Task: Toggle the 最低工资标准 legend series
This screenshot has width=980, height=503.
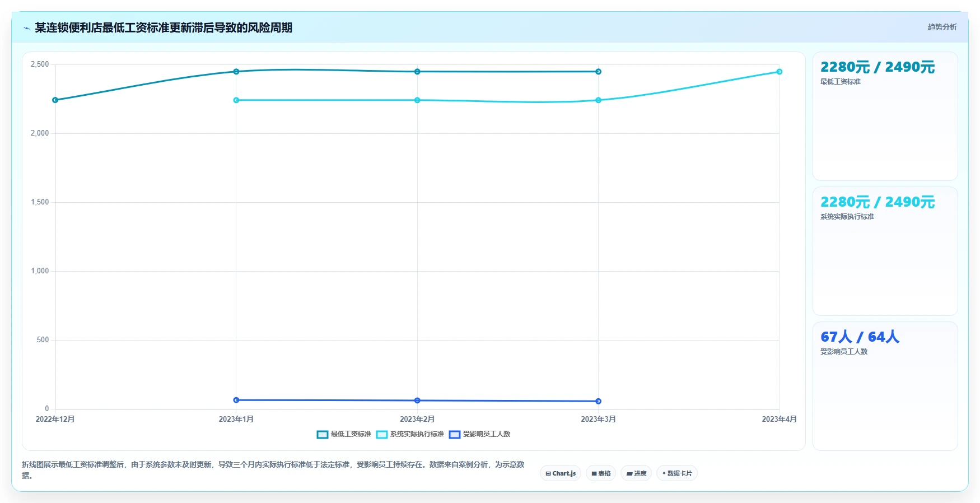Action: (344, 434)
